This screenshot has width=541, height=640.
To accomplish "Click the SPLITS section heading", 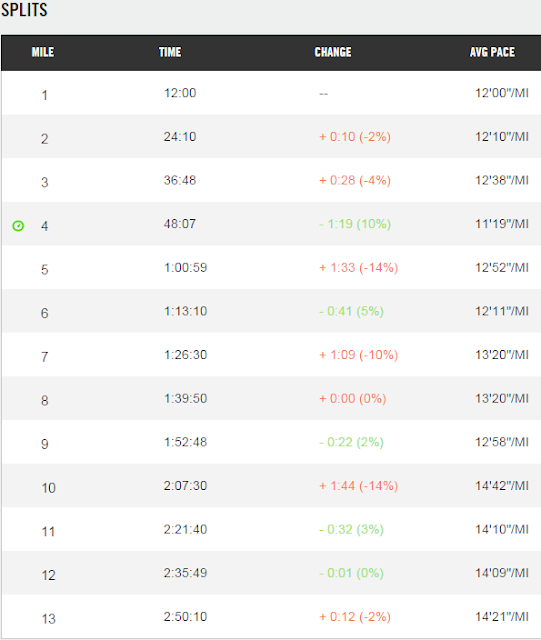I will pos(24,9).
